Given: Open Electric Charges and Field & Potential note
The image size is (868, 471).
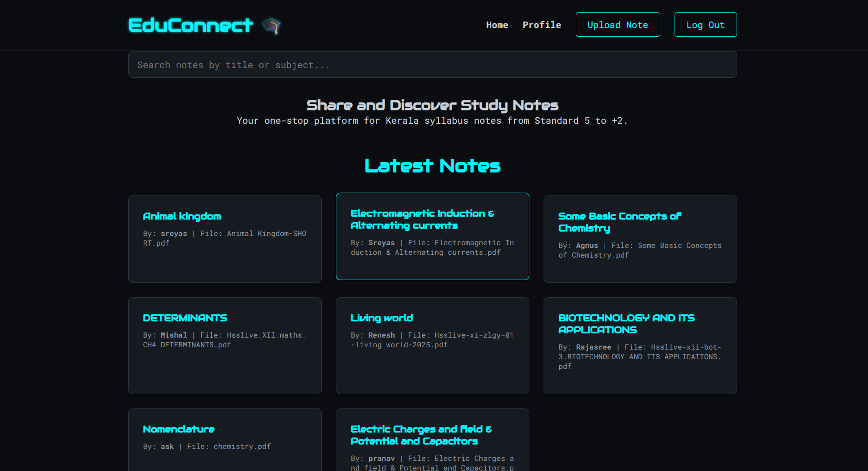Looking at the screenshot, I should [432, 440].
